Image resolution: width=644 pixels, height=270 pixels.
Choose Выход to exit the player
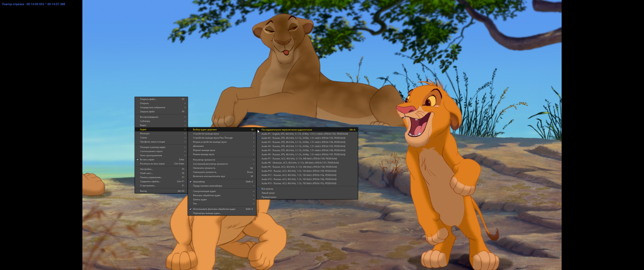(x=143, y=191)
